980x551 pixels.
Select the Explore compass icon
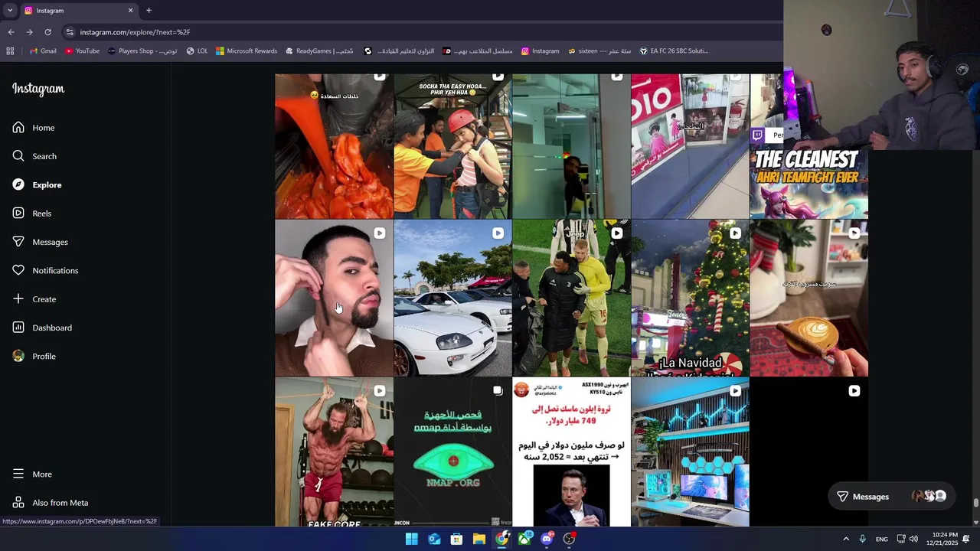coord(18,184)
